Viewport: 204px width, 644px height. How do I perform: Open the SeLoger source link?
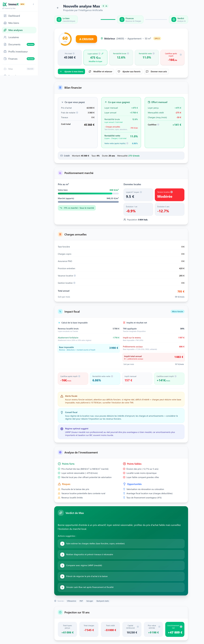click(x=90, y=601)
